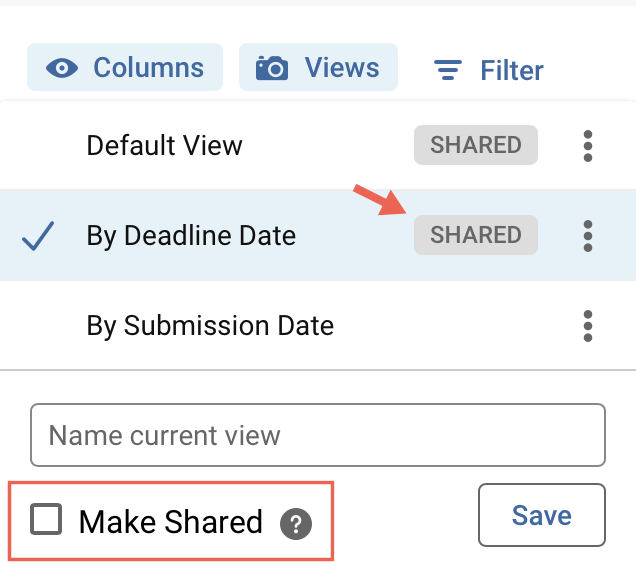The image size is (636, 576).
Task: Click the eye icon on Columns button
Action: click(x=65, y=68)
